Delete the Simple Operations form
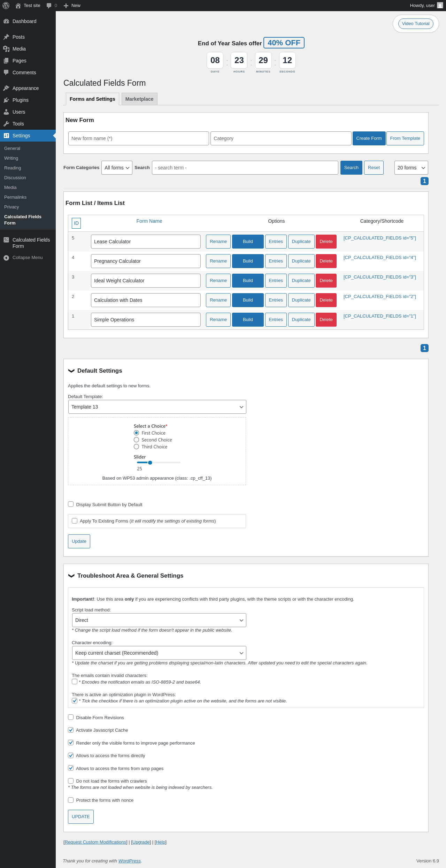The image size is (446, 868). [x=326, y=320]
